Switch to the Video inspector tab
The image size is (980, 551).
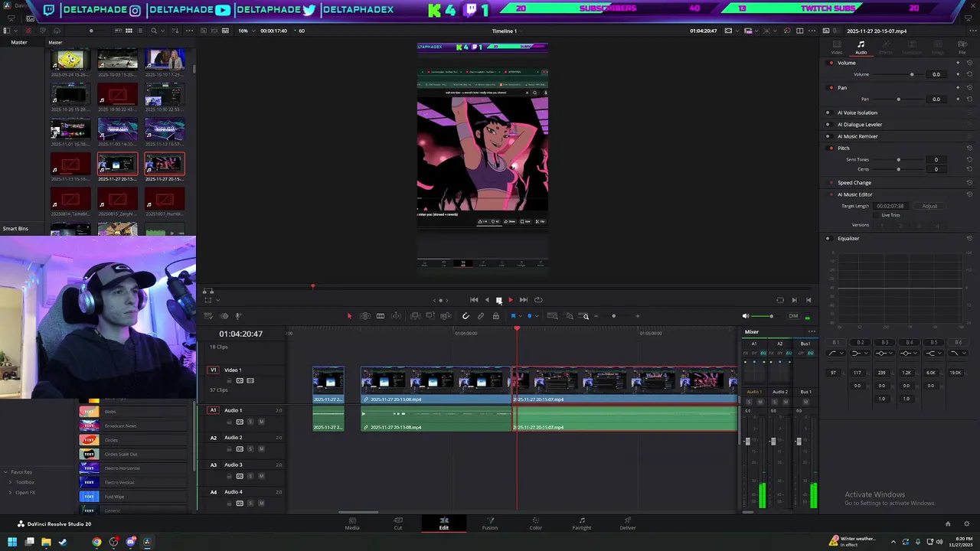837,47
